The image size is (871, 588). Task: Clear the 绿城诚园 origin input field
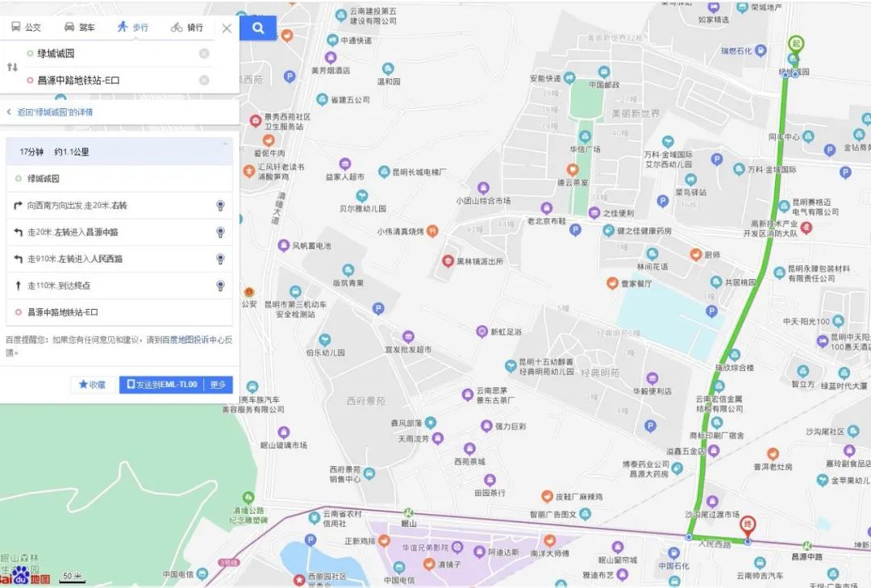click(203, 53)
